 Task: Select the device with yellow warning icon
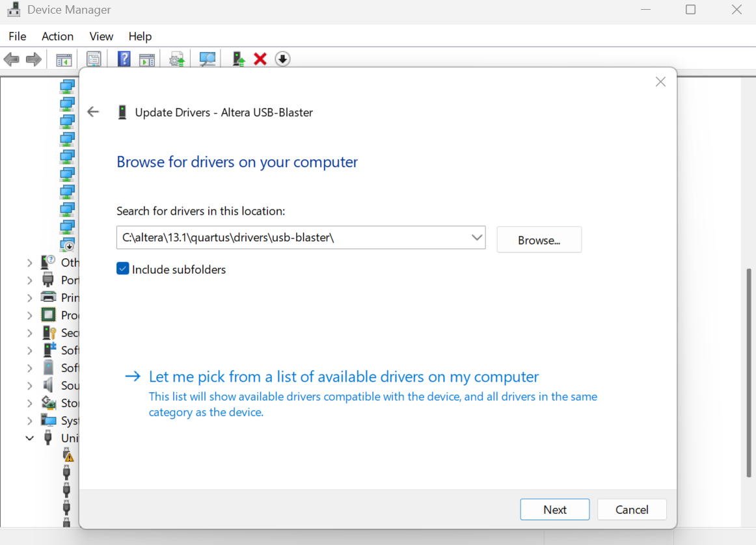click(x=68, y=456)
